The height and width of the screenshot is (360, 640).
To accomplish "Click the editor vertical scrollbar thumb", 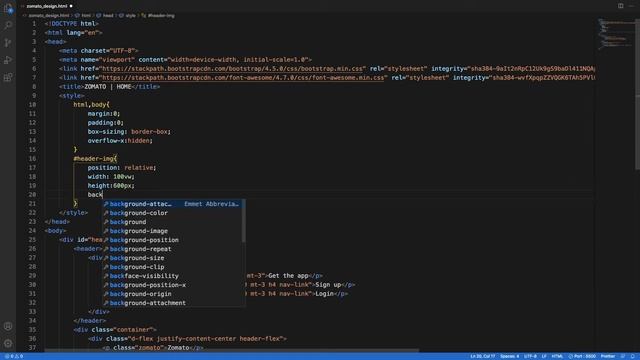I will click(638, 94).
